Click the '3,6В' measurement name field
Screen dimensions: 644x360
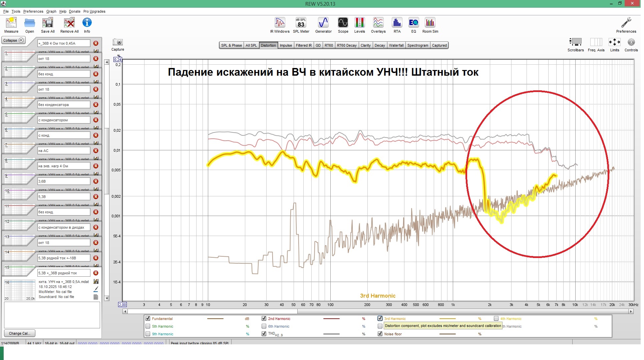pyautogui.click(x=63, y=181)
